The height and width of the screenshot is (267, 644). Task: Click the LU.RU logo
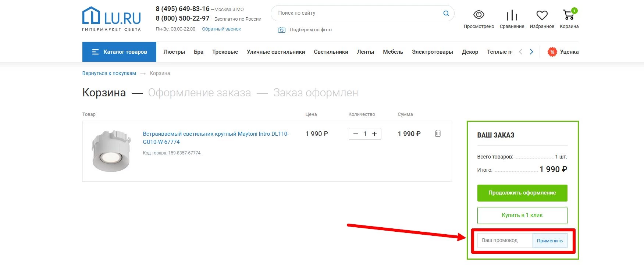pos(111,19)
